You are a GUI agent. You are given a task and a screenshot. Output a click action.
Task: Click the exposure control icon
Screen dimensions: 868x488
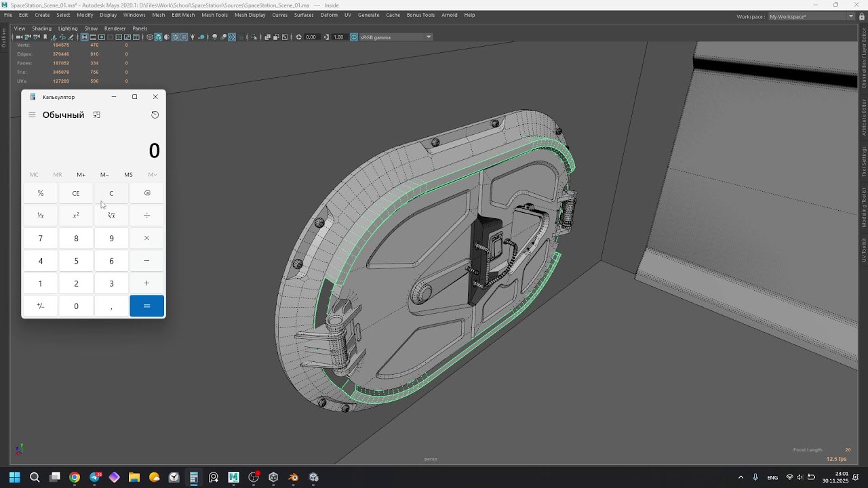(x=300, y=37)
